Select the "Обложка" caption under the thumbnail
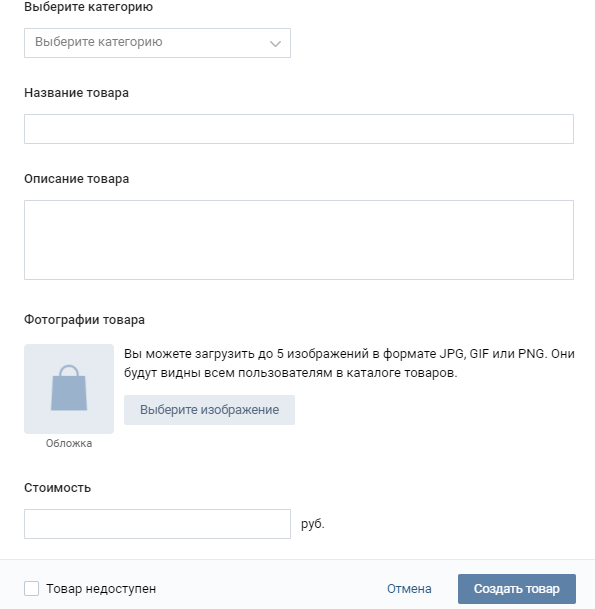Viewport: 595px width, 609px height. pyautogui.click(x=69, y=443)
